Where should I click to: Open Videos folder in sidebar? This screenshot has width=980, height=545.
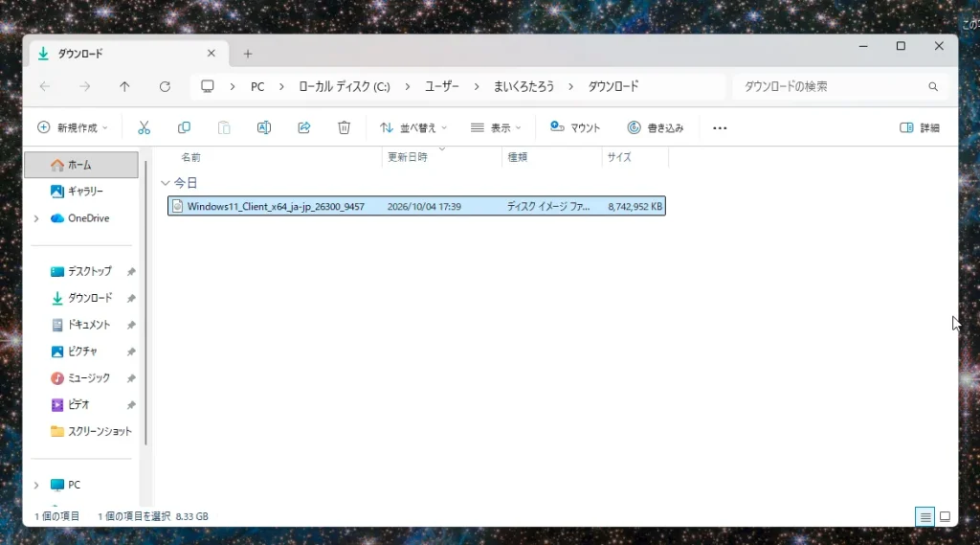pos(80,405)
